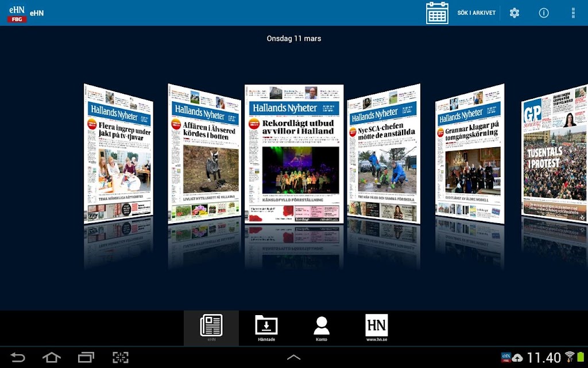Tap the Android home button
This screenshot has width=588, height=368.
52,357
